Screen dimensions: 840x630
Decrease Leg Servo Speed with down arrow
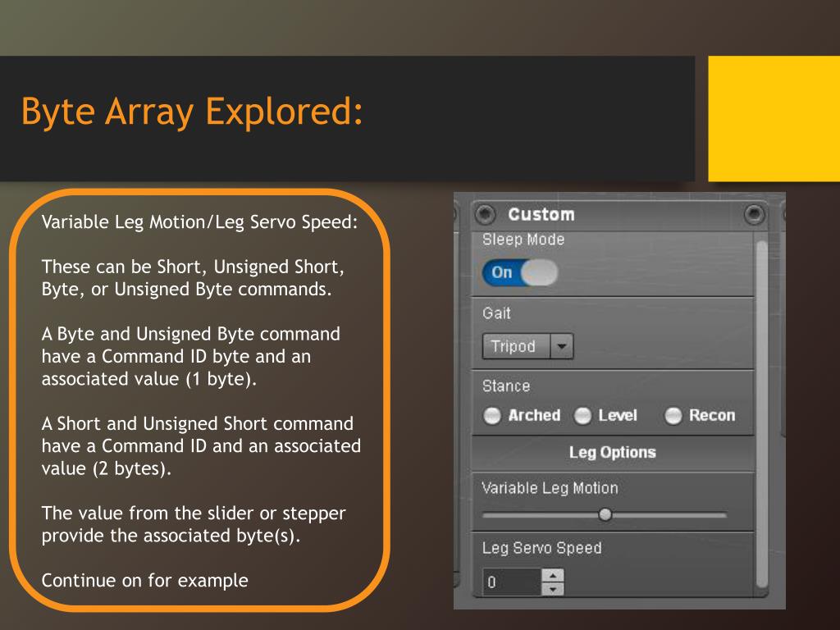[x=553, y=589]
